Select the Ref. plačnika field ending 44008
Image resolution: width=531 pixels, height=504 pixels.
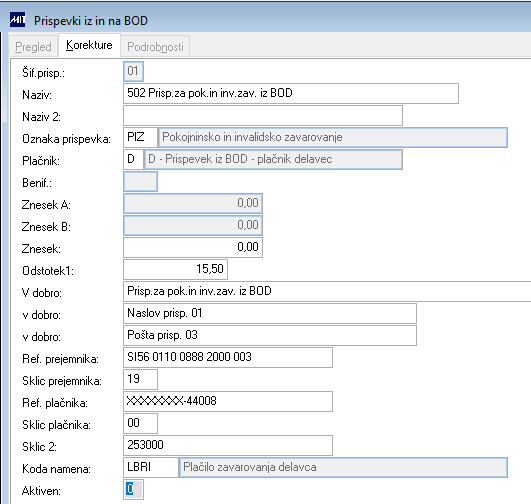228,401
